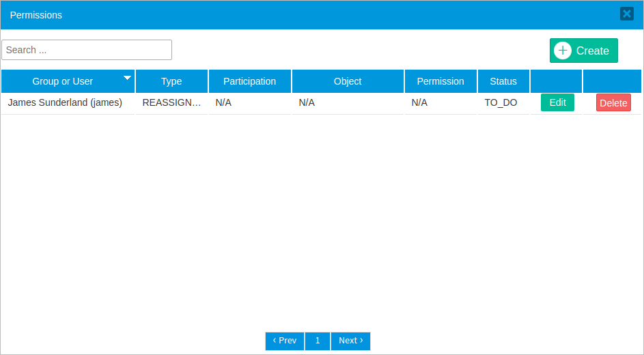
Task: Click the Object column header
Action: coord(348,81)
